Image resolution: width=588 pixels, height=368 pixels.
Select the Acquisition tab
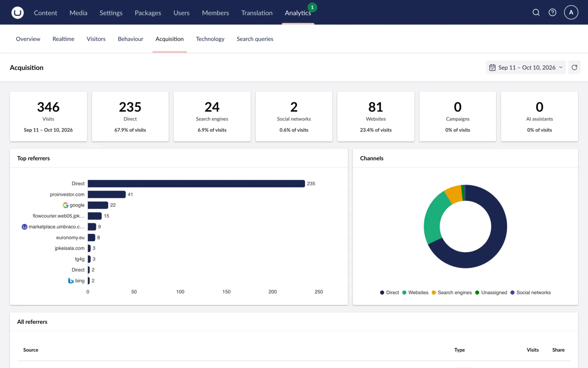coord(169,39)
